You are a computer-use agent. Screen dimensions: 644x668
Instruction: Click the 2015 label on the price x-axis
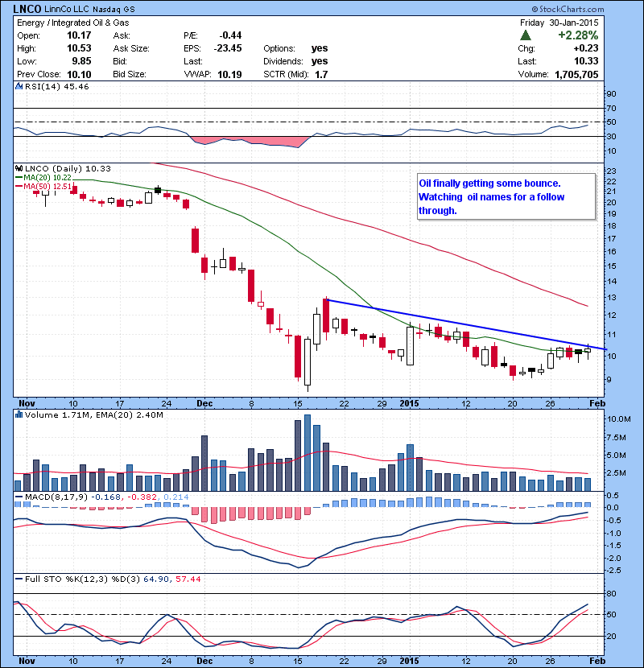409,403
